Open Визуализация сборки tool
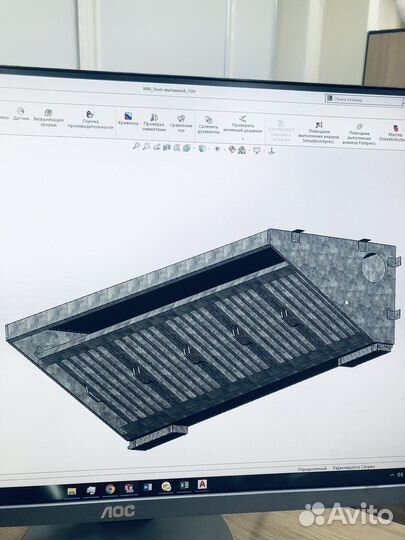 [x=49, y=118]
